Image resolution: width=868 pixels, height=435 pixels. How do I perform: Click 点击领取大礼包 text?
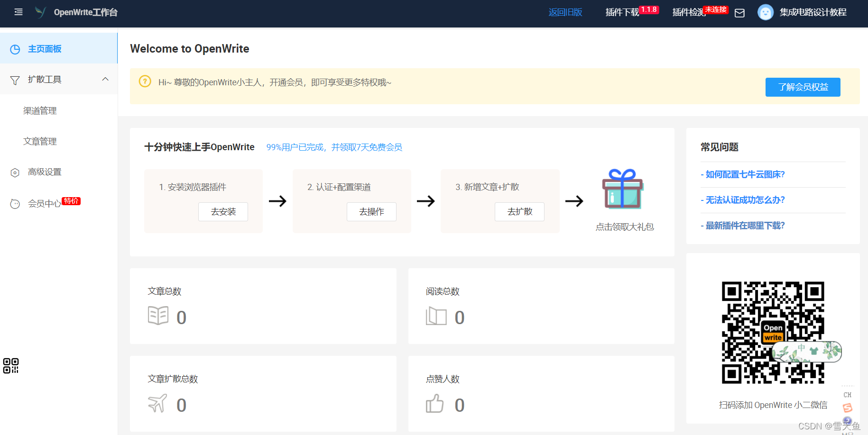(625, 227)
